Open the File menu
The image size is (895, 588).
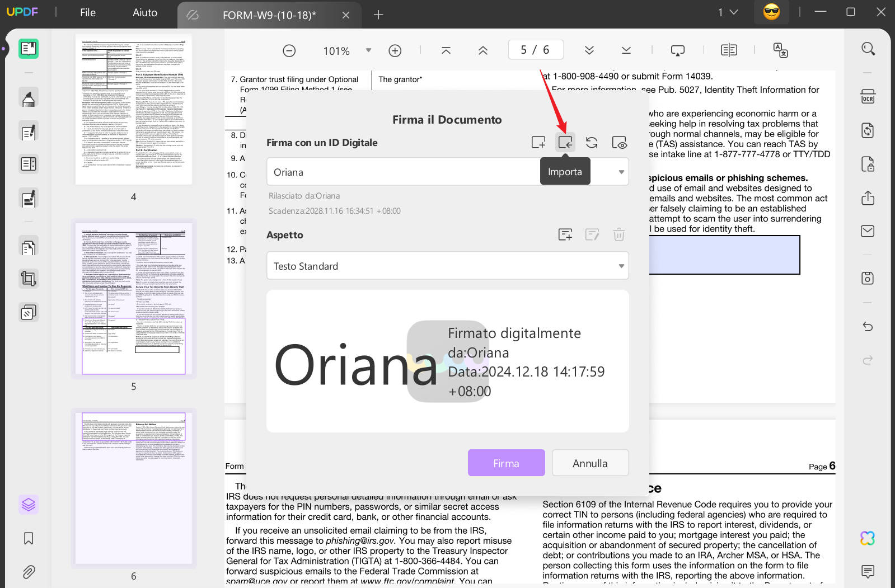tap(88, 12)
